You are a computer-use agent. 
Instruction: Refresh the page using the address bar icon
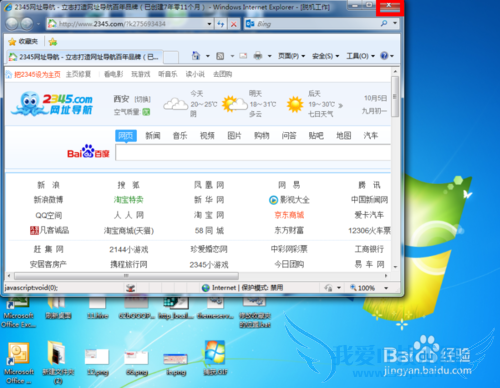[x=221, y=24]
